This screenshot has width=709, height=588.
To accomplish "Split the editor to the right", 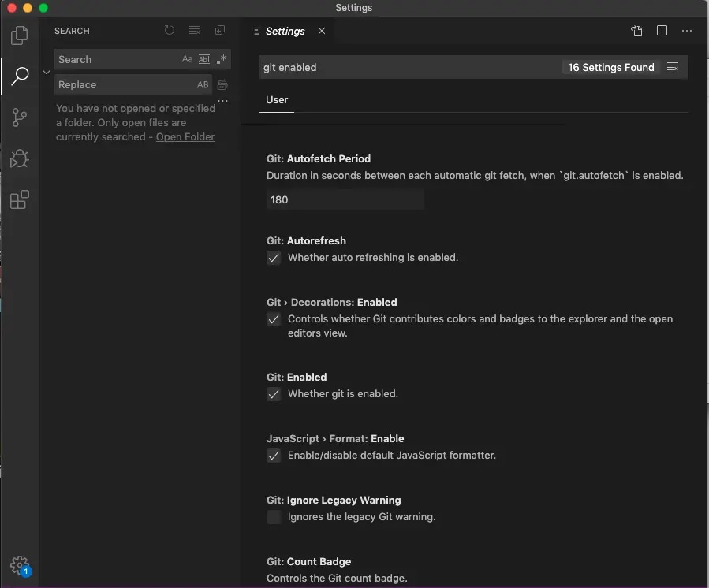I will pos(662,31).
